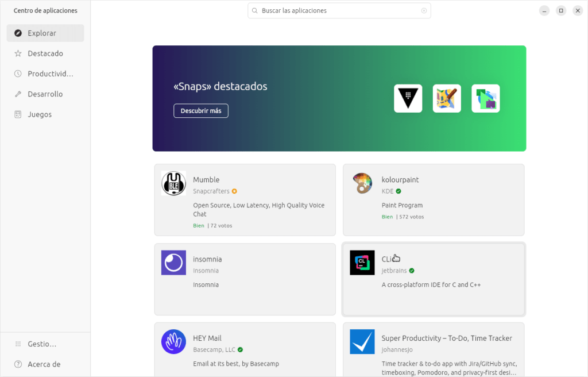Screen dimensions: 588x377
Task: Open the first featured snap icon in banner
Action: 408,98
